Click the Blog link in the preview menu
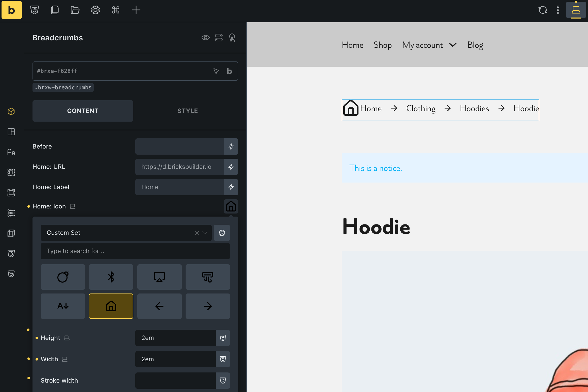Screen dimensions: 588x392 [x=475, y=45]
